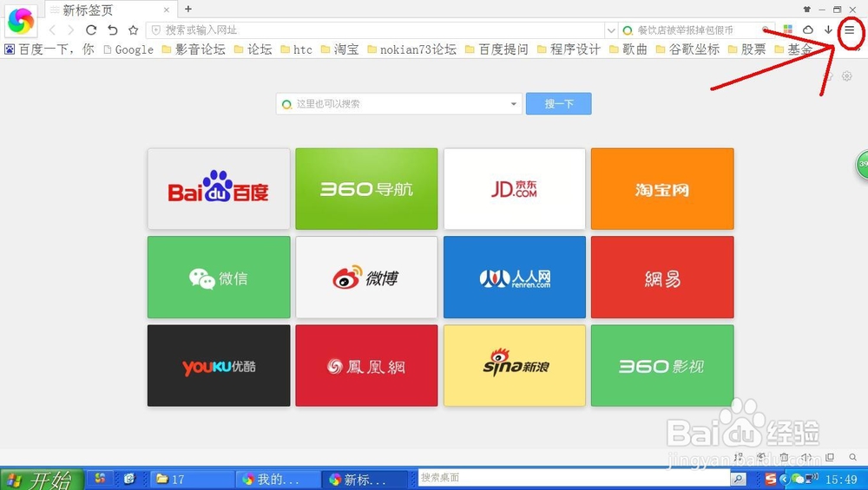Screen dimensions: 868x490
Task: Open the 百度提问 bookmark folder
Action: (x=497, y=49)
